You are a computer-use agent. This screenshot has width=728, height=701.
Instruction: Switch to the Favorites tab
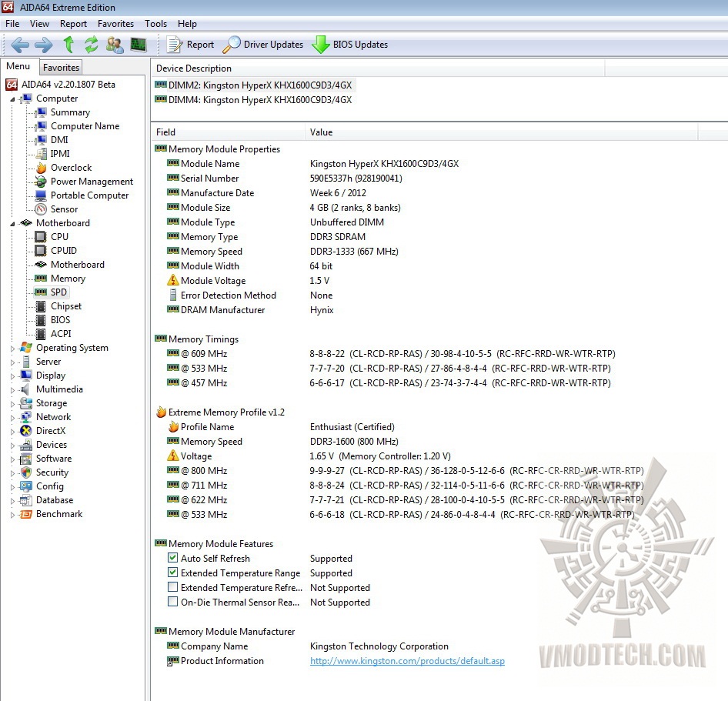click(61, 67)
